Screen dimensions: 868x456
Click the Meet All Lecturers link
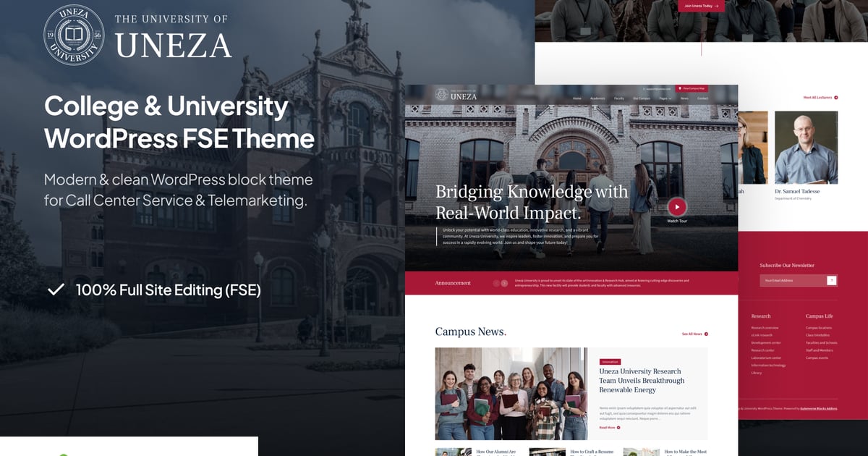pyautogui.click(x=820, y=97)
